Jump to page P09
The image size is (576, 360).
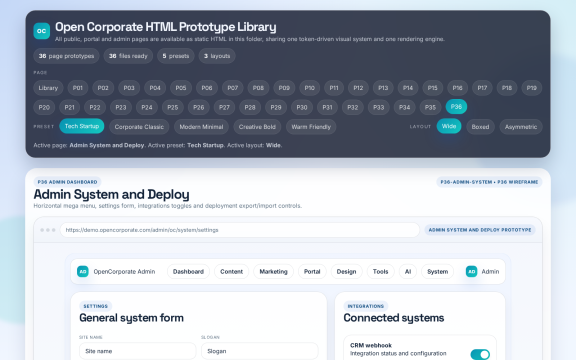click(284, 88)
